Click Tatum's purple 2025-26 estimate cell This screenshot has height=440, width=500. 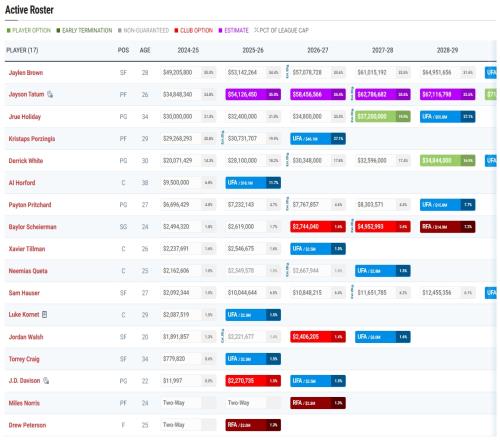(253, 94)
